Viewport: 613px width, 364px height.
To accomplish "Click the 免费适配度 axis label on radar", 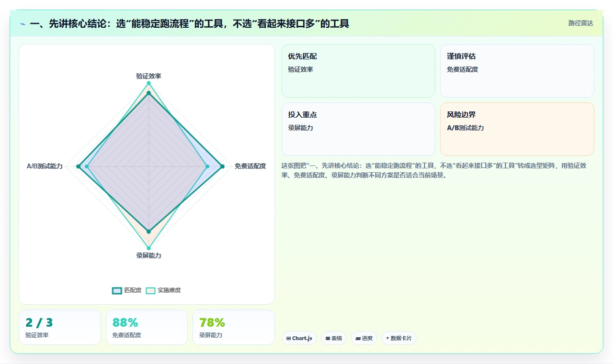I will (x=250, y=166).
